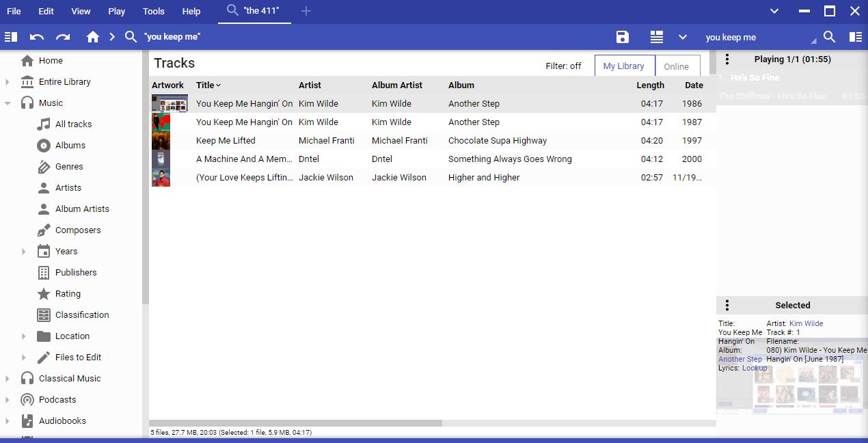Expand the Years tree node
The height and width of the screenshot is (443, 868).
(24, 252)
